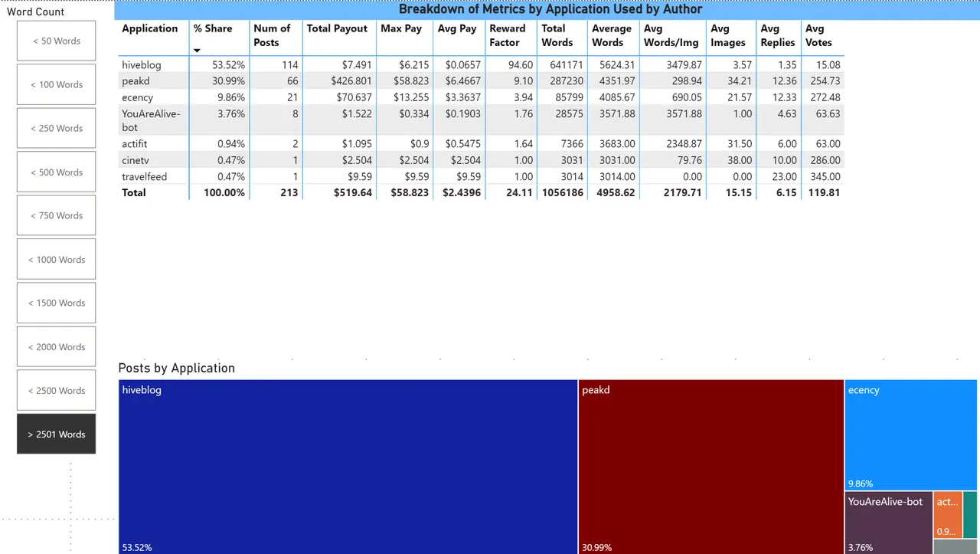
Task: Select the ecency row in the table
Action: point(482,97)
